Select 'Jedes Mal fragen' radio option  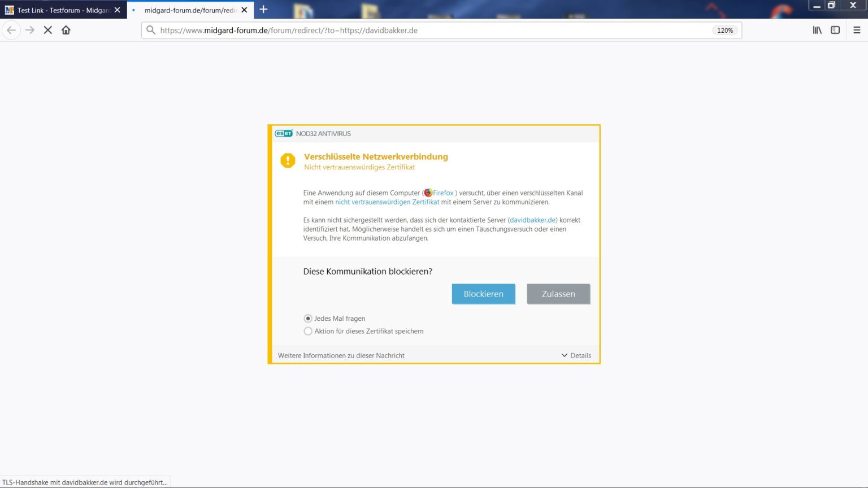(x=308, y=319)
